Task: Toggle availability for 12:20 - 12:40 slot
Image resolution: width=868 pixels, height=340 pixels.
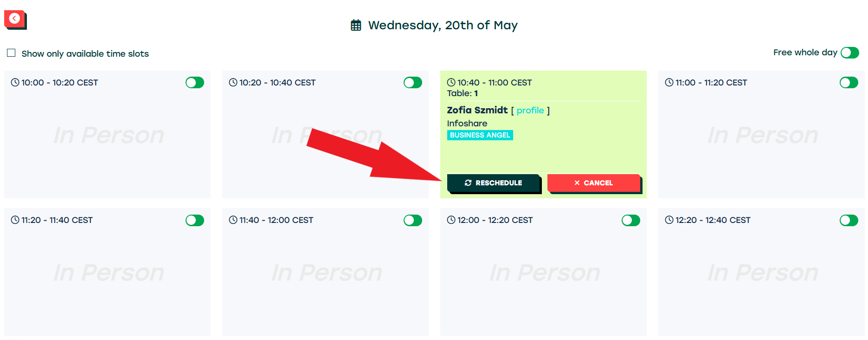Action: (849, 220)
